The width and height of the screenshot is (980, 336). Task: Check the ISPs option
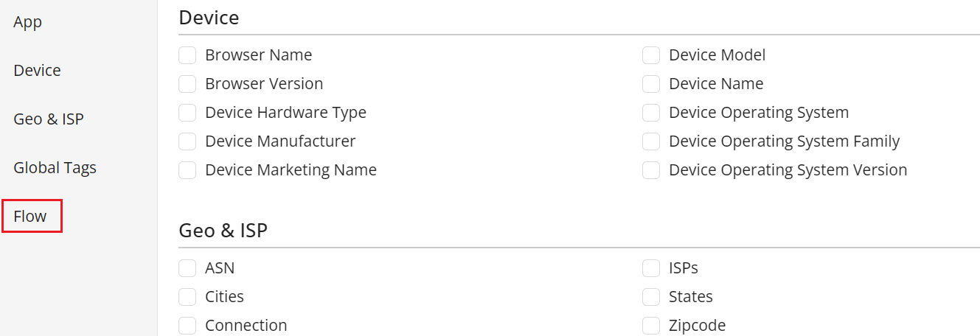click(651, 268)
